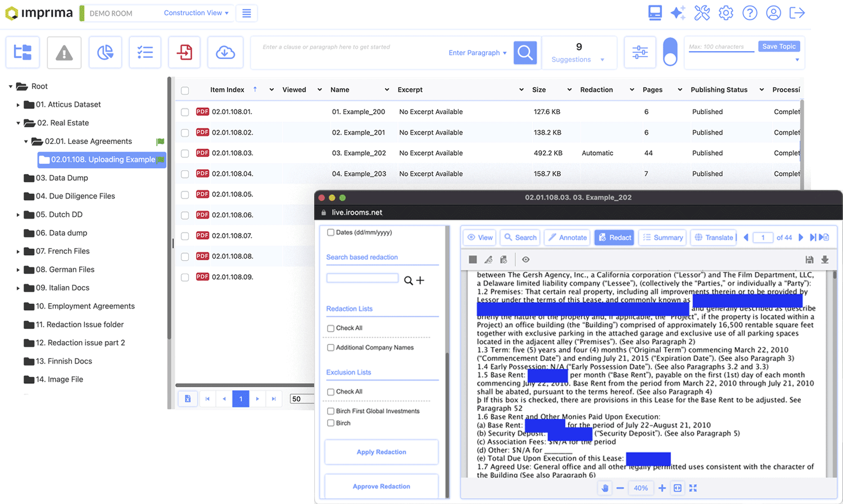This screenshot has height=504, width=843.
Task: Open the Translate tool in the viewer
Action: [713, 237]
